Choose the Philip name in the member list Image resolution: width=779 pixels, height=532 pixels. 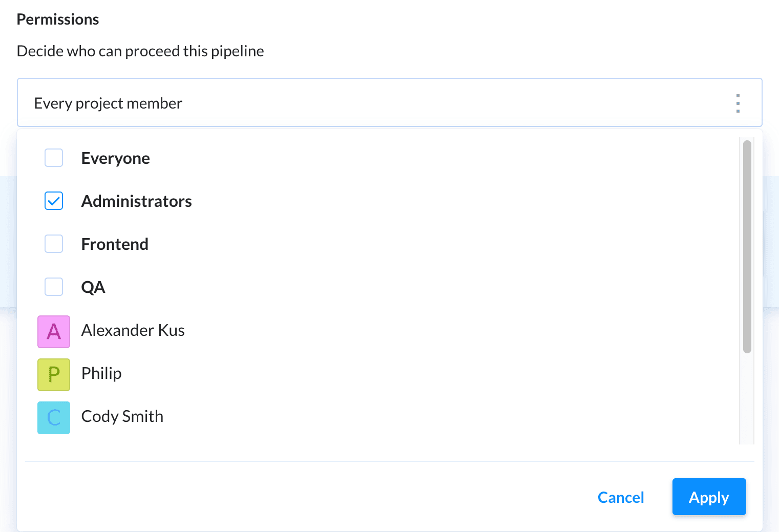pyautogui.click(x=101, y=373)
